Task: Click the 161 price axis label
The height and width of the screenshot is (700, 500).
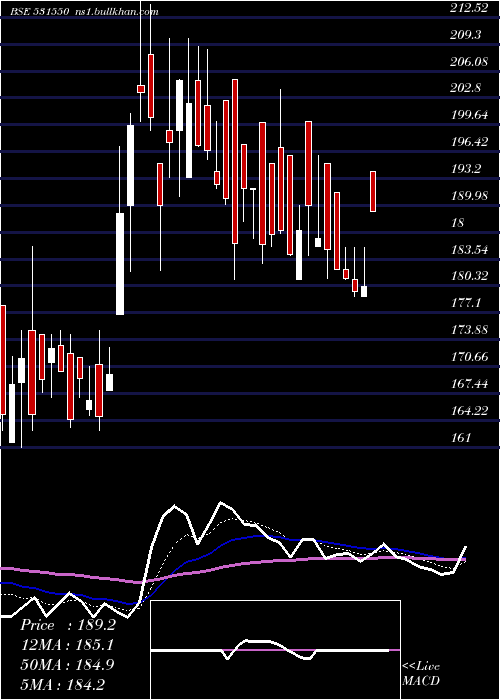Action: point(461,438)
